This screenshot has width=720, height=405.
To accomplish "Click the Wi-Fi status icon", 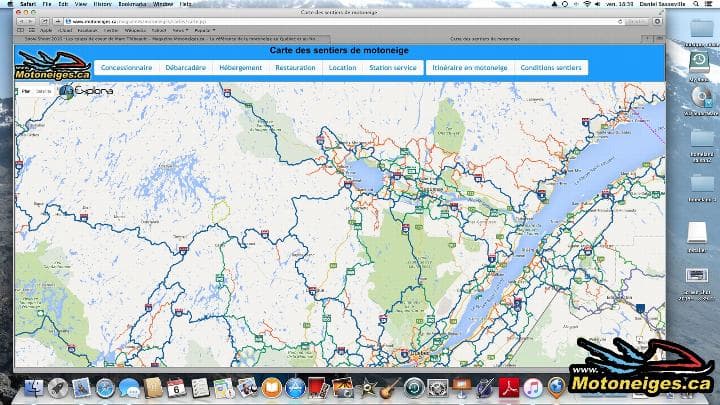I will click(x=587, y=4).
